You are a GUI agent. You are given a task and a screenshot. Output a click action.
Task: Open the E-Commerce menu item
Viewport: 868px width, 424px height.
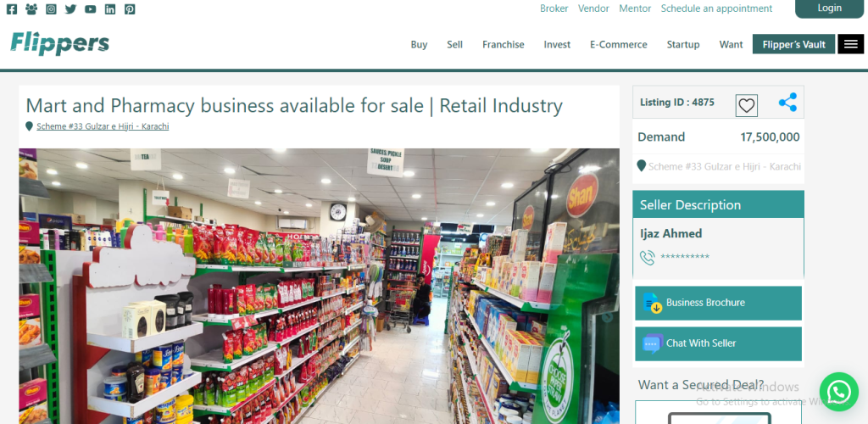click(618, 44)
